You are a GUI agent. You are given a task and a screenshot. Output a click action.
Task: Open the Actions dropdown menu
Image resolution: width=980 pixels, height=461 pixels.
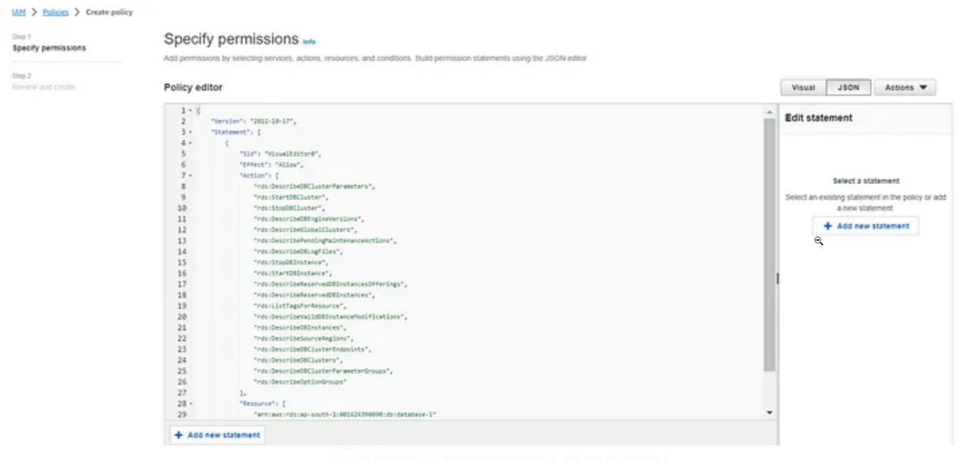coord(905,87)
